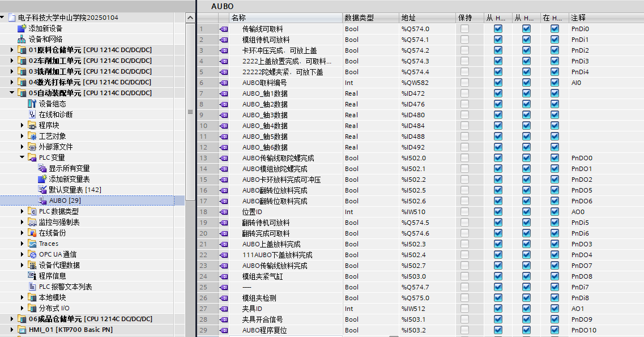Click the 注释 column header
The height and width of the screenshot is (337, 644).
click(606, 18)
